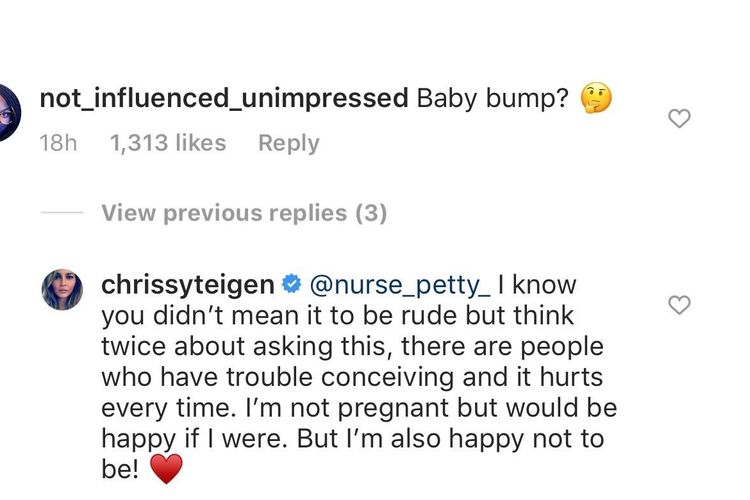Click the thinking face emoji

point(595,98)
